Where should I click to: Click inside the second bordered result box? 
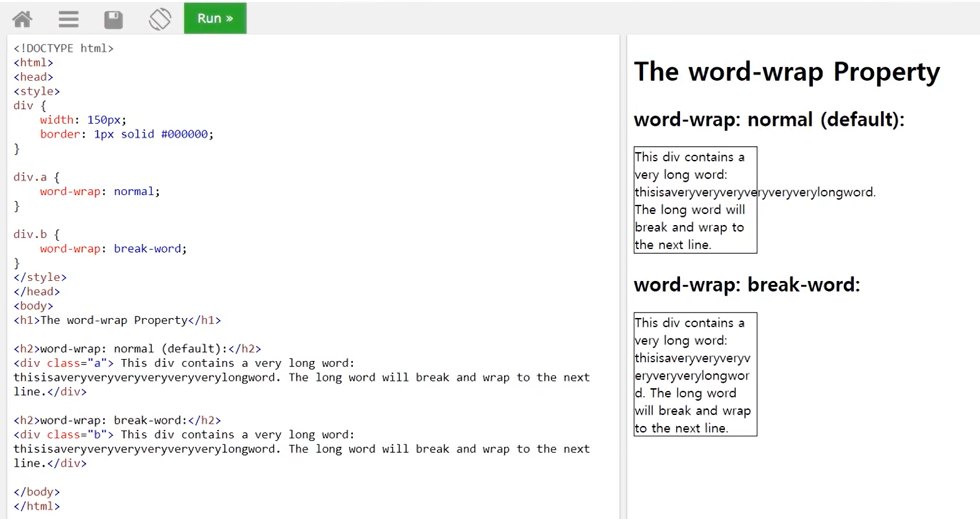(695, 375)
